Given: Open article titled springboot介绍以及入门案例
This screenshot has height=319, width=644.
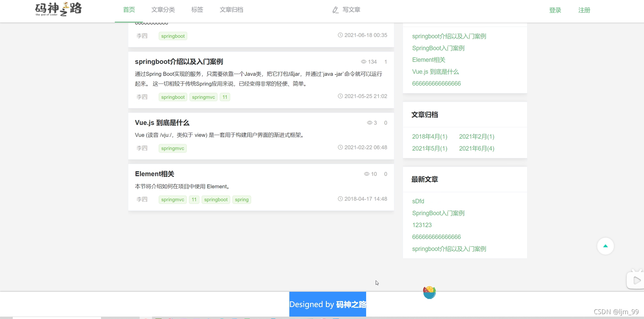Looking at the screenshot, I should click(x=179, y=62).
